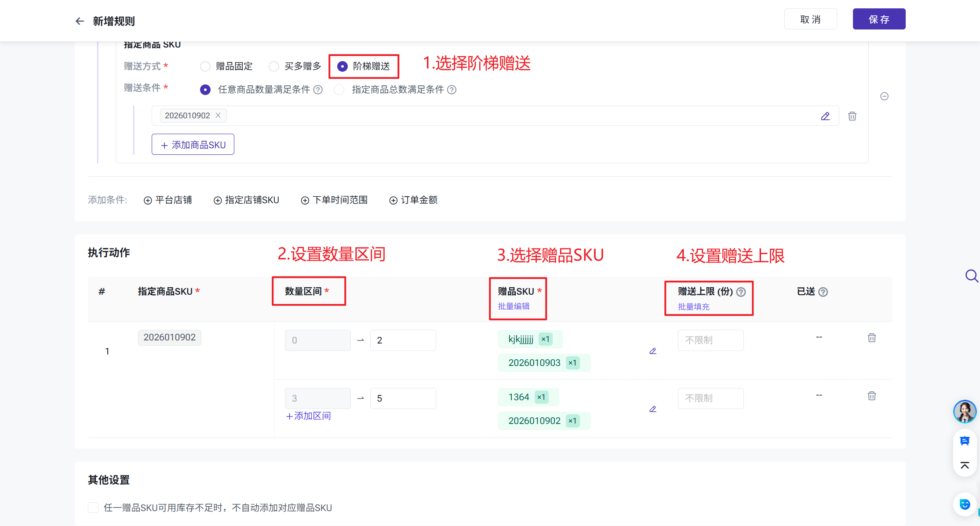This screenshot has height=526, width=980.
Task: Delete the 3–5 quantity interval row
Action: [872, 396]
